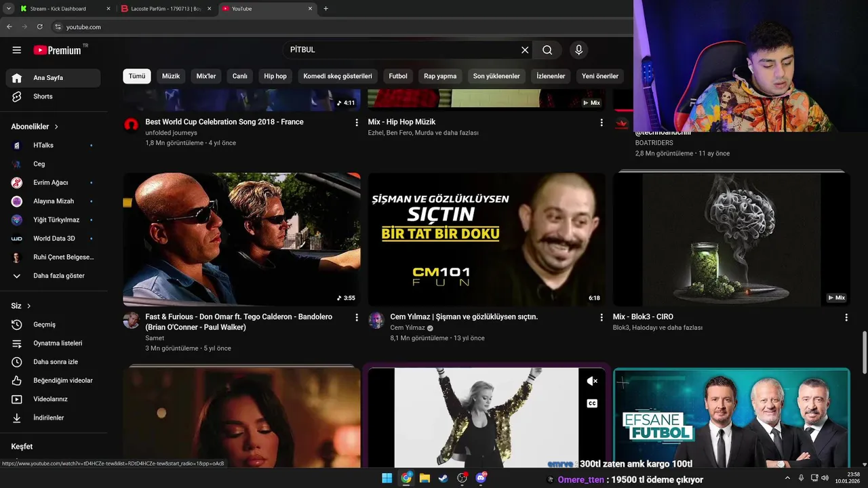Screen dimensions: 868x488
Task: Select the Canlı filter chip
Action: point(240,76)
